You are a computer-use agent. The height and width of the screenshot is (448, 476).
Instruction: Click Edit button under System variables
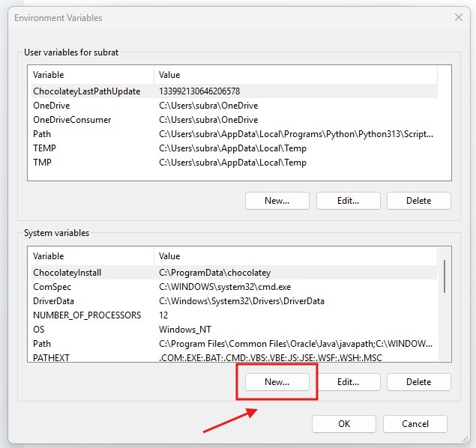coord(348,382)
